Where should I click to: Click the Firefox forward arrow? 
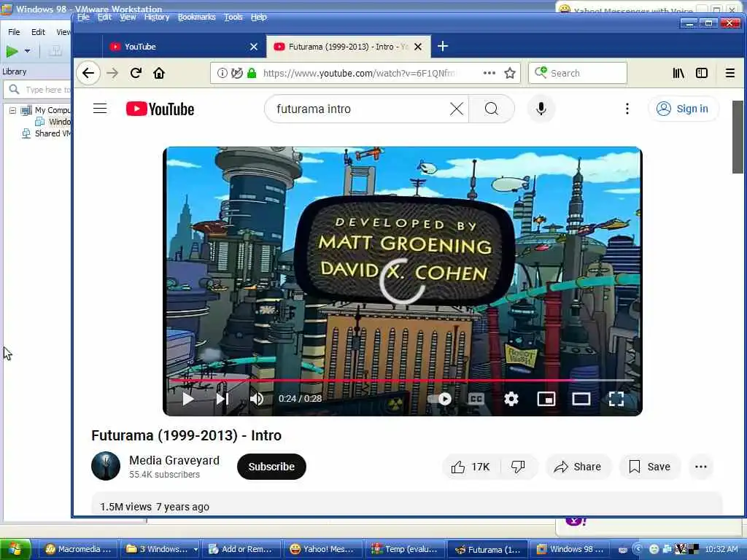coord(112,73)
